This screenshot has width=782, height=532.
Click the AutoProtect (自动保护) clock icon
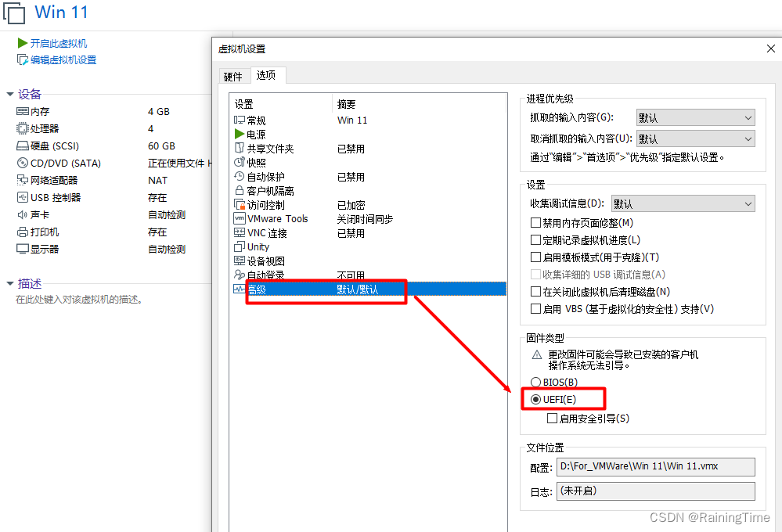point(240,177)
